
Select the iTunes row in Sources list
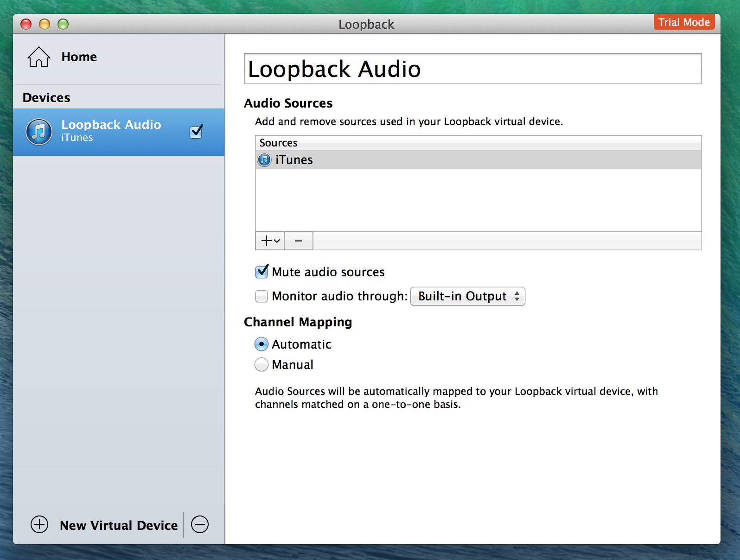tap(478, 160)
